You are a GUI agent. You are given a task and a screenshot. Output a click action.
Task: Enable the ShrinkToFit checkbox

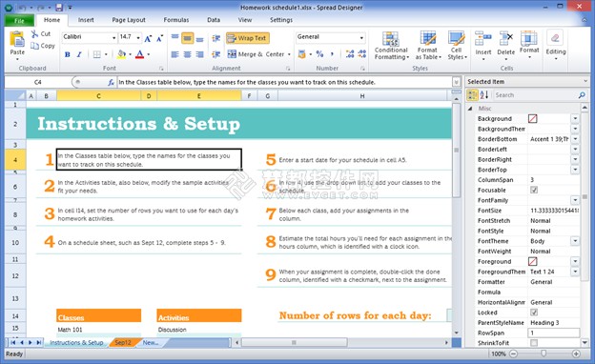[x=534, y=343]
